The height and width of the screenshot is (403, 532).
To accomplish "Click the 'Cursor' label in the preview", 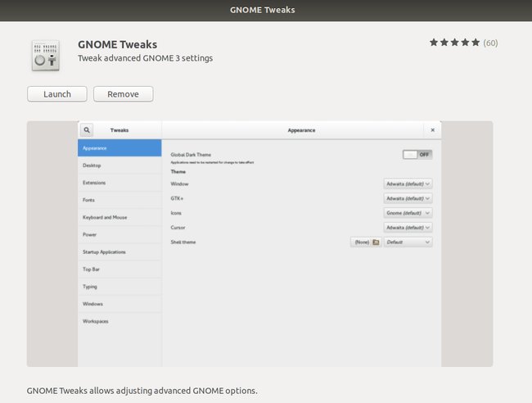I will pos(178,228).
